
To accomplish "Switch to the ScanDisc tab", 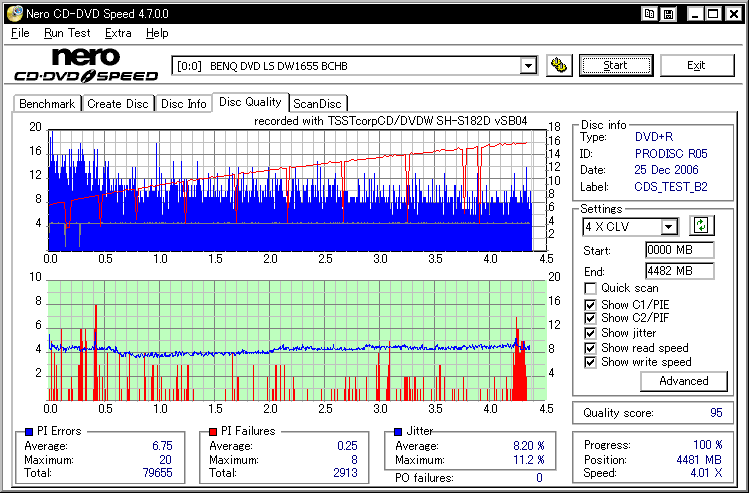I will (317, 104).
